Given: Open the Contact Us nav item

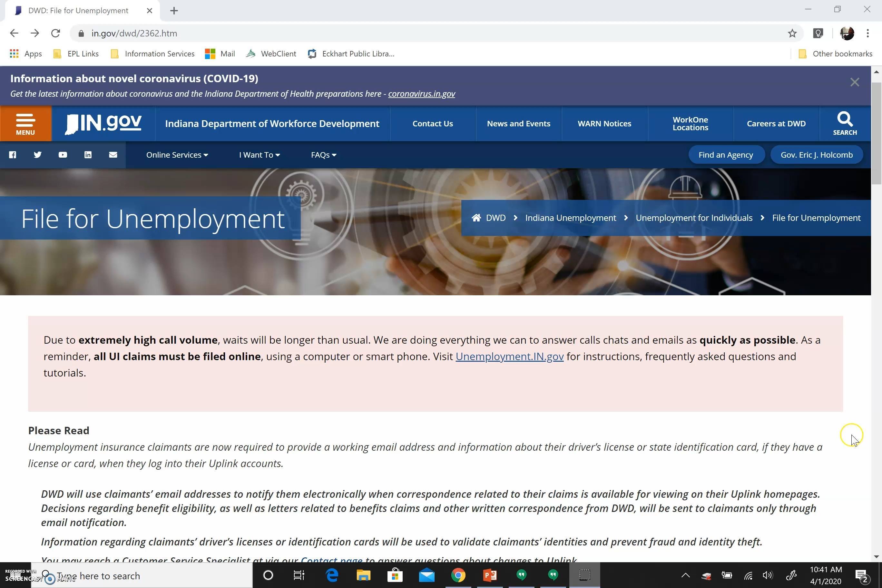Looking at the screenshot, I should 433,123.
